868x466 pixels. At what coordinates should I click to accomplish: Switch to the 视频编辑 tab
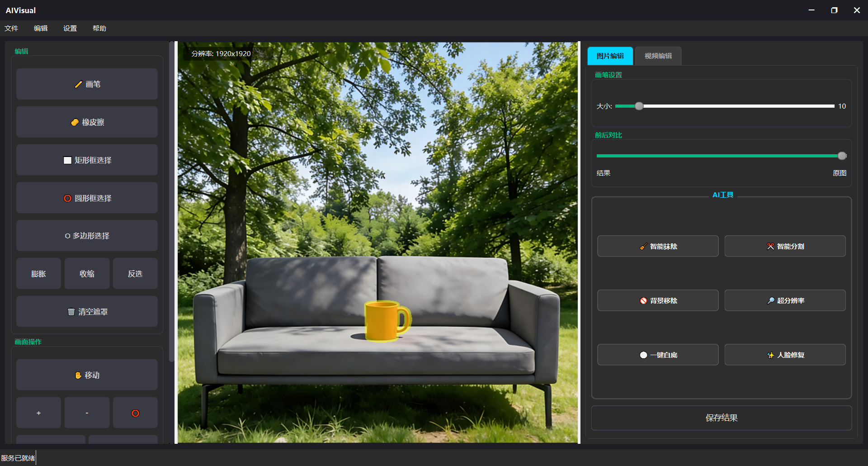coord(658,56)
